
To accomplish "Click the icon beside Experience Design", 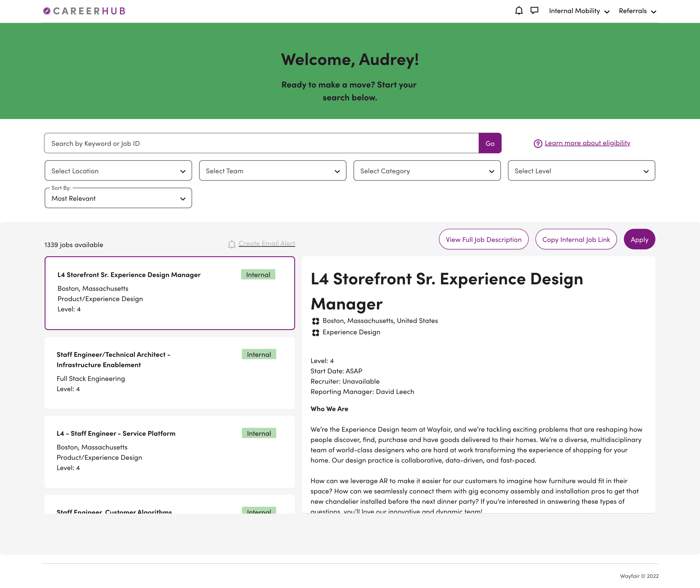I will [315, 332].
